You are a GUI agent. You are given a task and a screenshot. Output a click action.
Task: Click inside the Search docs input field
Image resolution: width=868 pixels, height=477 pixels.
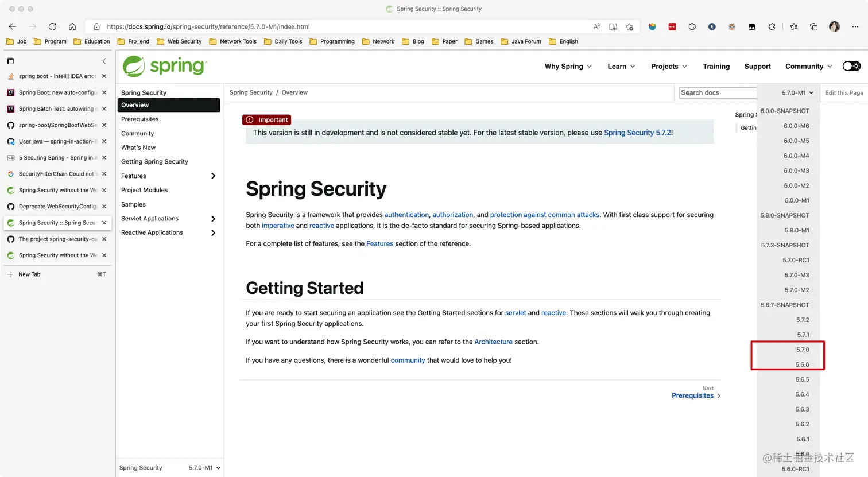(716, 92)
